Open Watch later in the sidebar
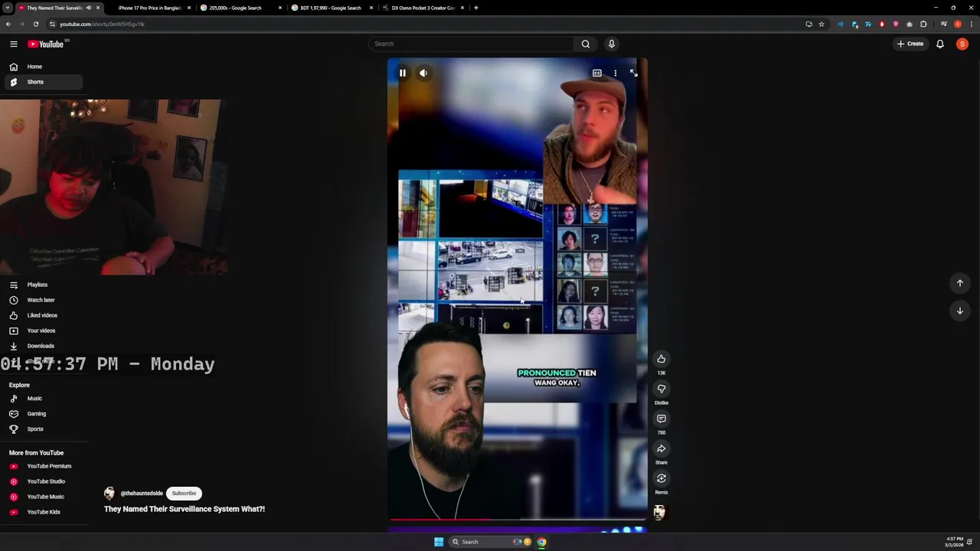 [x=41, y=300]
